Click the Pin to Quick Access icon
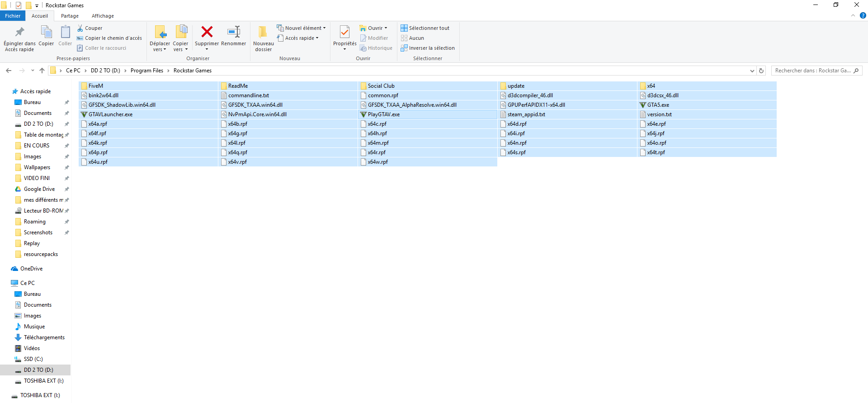 pos(19,32)
